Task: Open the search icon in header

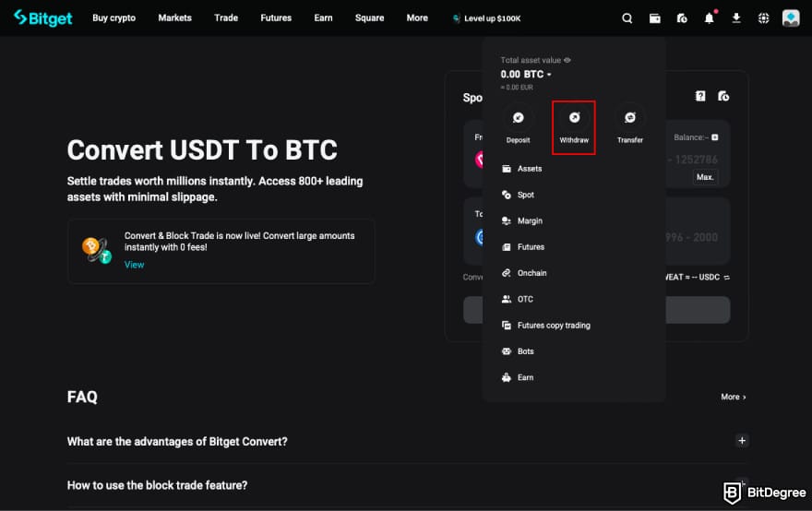Action: pyautogui.click(x=627, y=18)
